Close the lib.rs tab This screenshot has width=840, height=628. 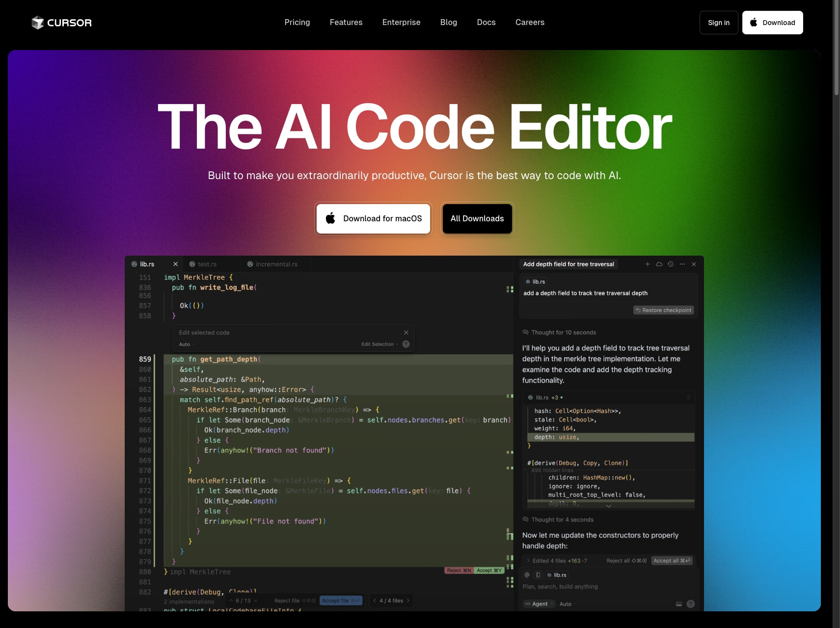tap(175, 264)
